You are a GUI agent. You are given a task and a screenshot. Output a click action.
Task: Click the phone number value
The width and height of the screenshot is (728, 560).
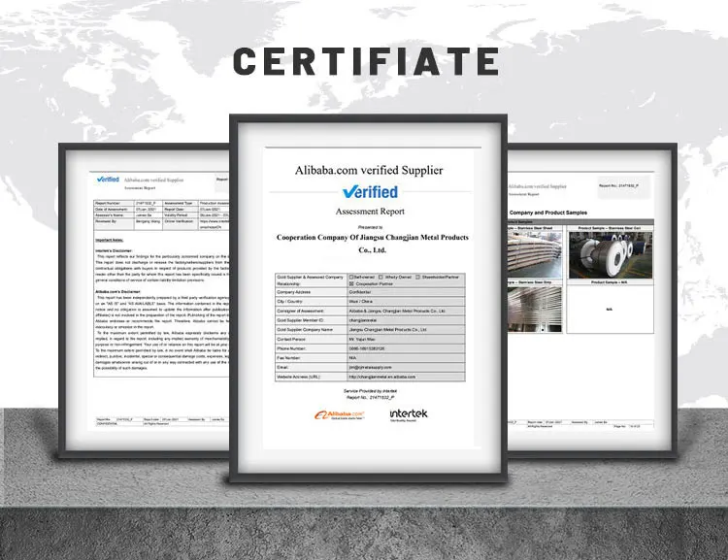(367, 348)
